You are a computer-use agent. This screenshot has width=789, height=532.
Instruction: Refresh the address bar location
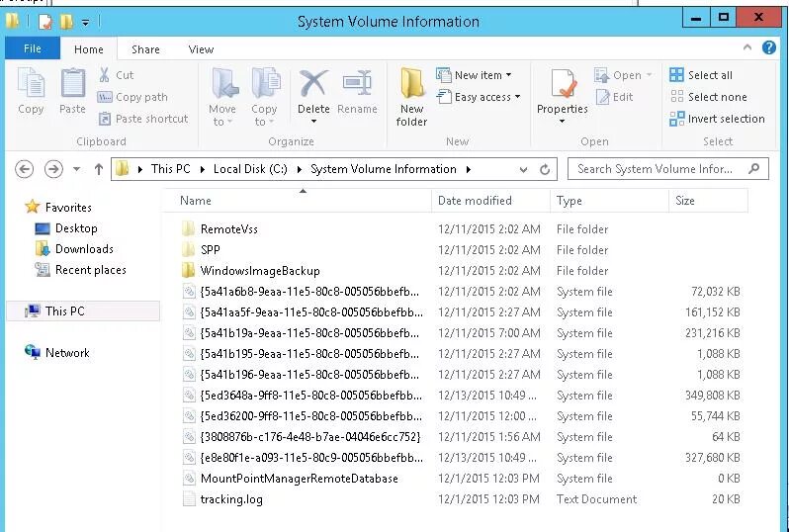pyautogui.click(x=545, y=170)
